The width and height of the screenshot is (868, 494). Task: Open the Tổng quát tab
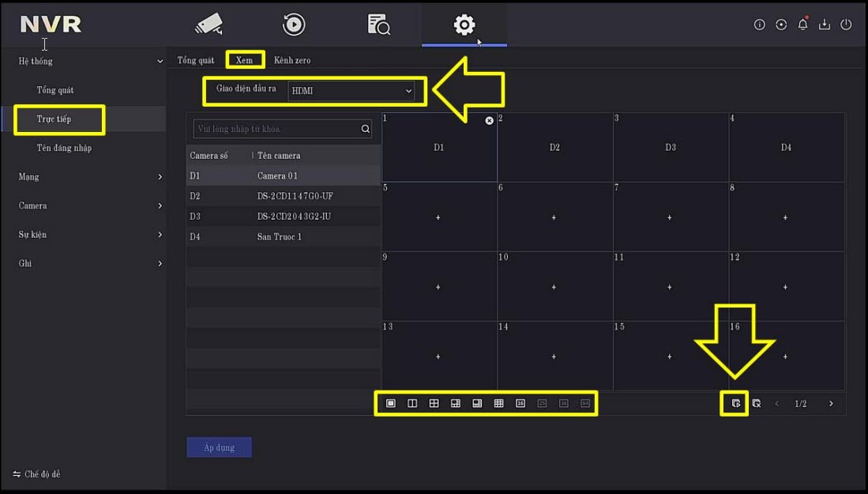(196, 60)
